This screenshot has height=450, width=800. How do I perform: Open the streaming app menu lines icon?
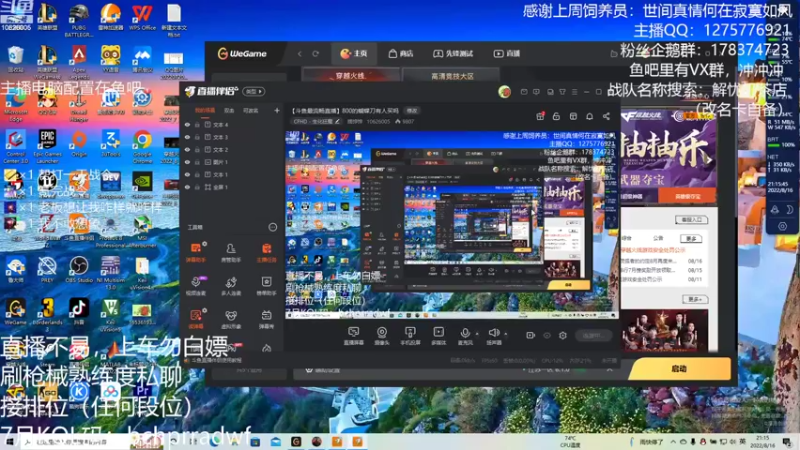point(574,92)
